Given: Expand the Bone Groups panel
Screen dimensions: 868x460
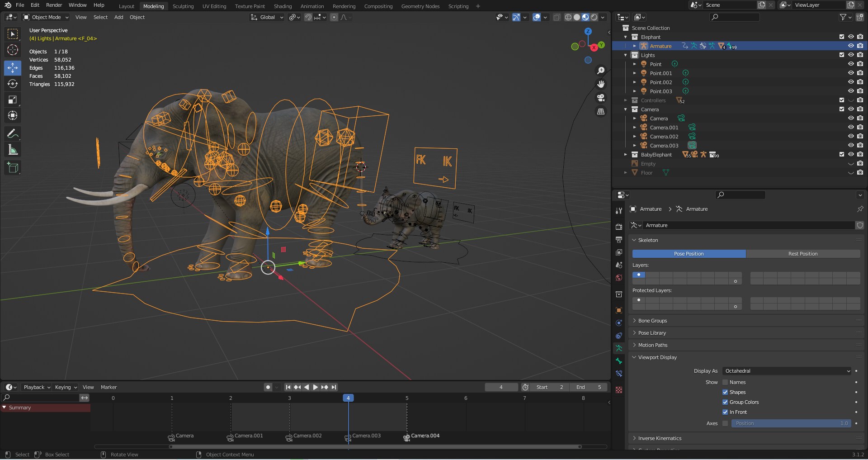Looking at the screenshot, I should coord(652,321).
